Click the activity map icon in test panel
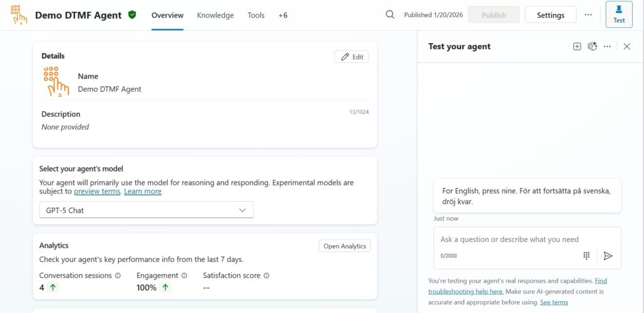Image resolution: width=644 pixels, height=313 pixels. point(592,47)
